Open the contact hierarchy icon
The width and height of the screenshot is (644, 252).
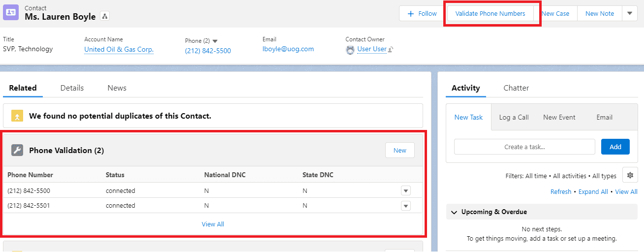click(x=104, y=16)
